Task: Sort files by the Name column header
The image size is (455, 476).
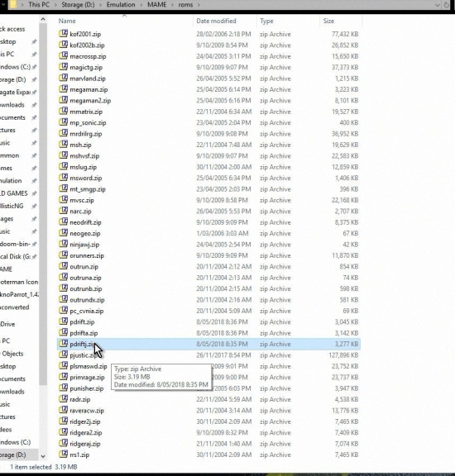Action: click(x=67, y=21)
